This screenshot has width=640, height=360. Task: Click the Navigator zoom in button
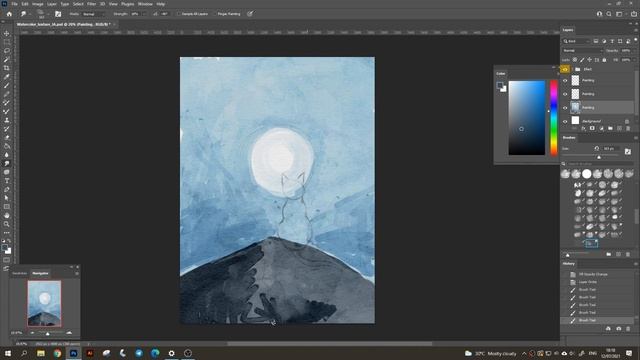pos(69,333)
